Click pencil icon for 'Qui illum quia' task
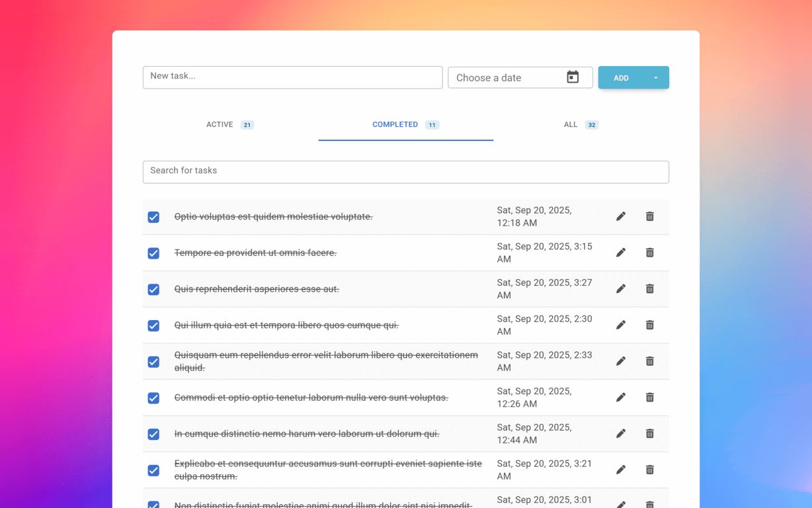Image resolution: width=812 pixels, height=508 pixels. tap(620, 325)
